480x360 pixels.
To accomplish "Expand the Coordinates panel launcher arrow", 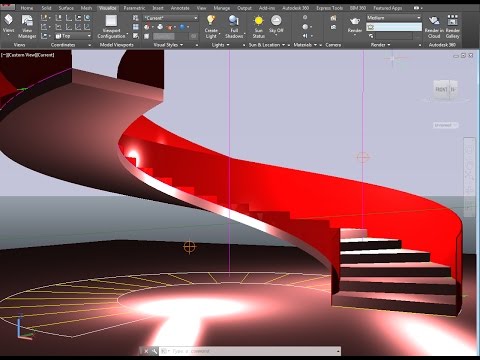I will point(89,45).
